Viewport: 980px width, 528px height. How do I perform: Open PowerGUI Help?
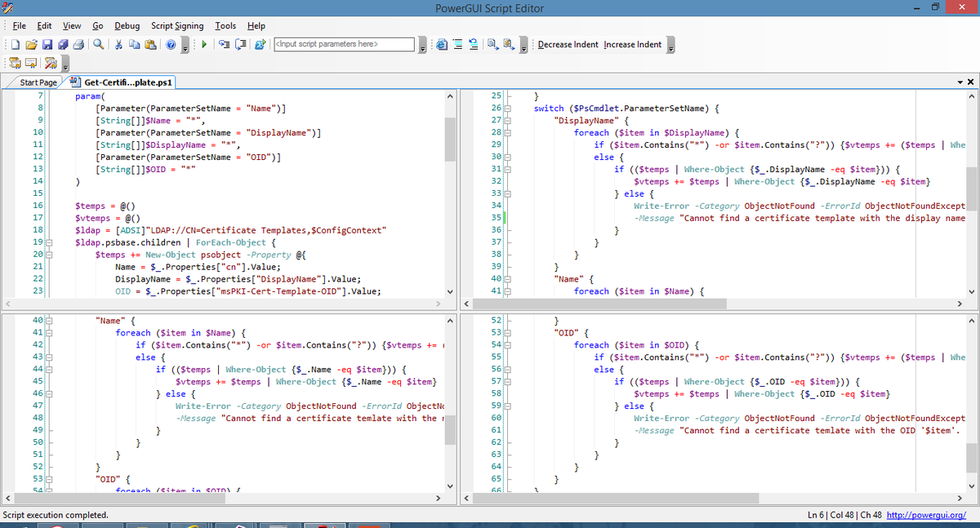[170, 44]
